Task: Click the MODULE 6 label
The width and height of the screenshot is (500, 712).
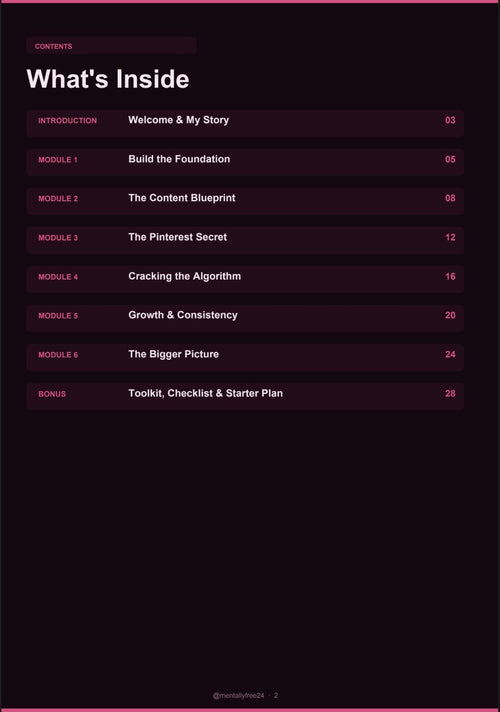Action: [58, 355]
